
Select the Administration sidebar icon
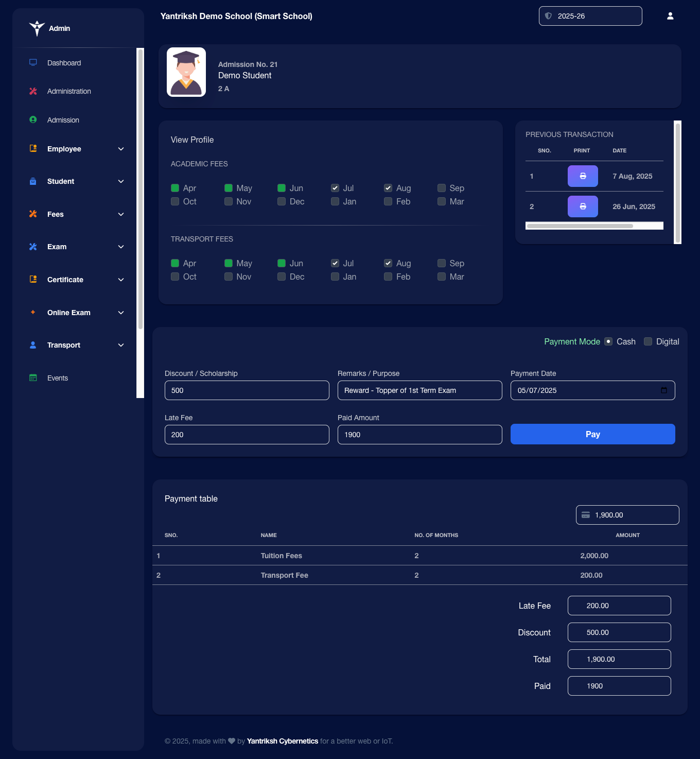[x=33, y=91]
